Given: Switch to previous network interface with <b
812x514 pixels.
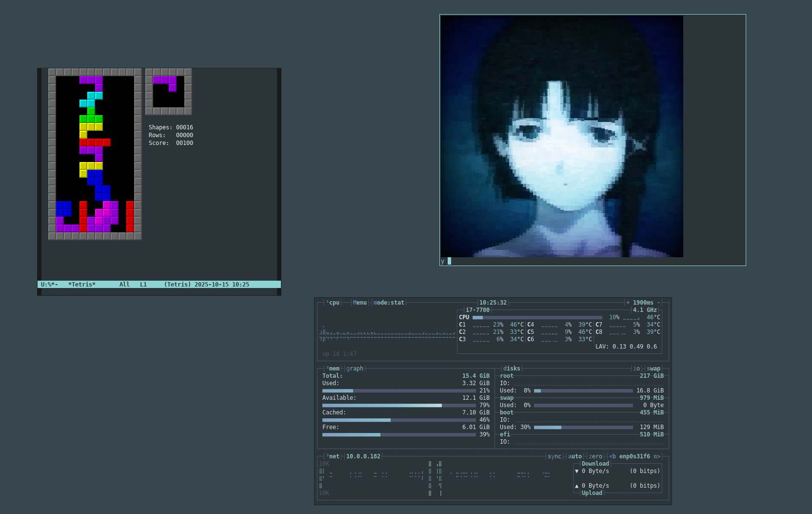Looking at the screenshot, I should (x=613, y=456).
